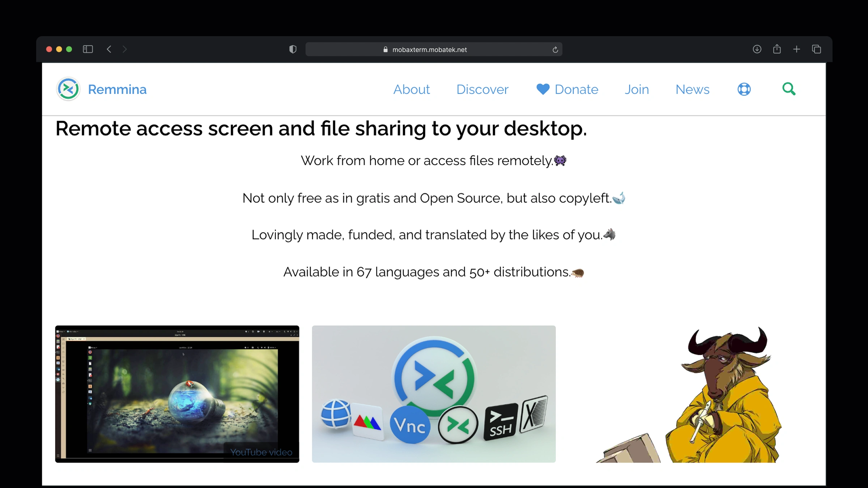Click the green search magnifier icon
Viewport: 868px width, 488px height.
(789, 89)
